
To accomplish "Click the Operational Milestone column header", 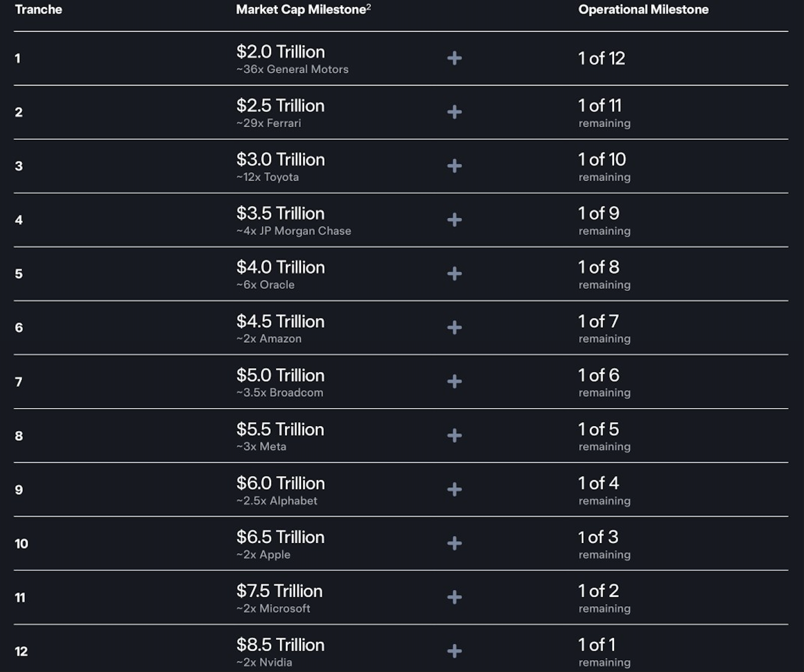I will (x=643, y=10).
